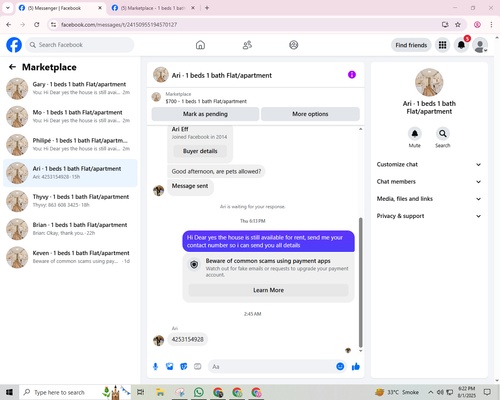This screenshot has height=400, width=500.
Task: Choose a sticker from the sticker icon
Action: [x=184, y=367]
